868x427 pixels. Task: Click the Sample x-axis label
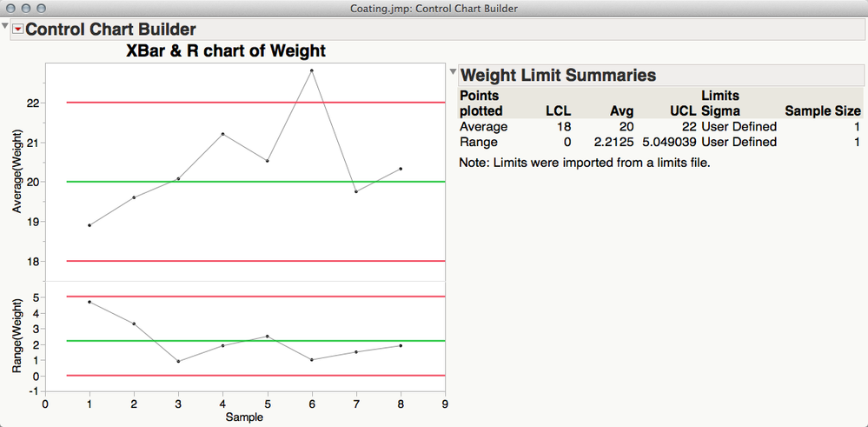(244, 417)
